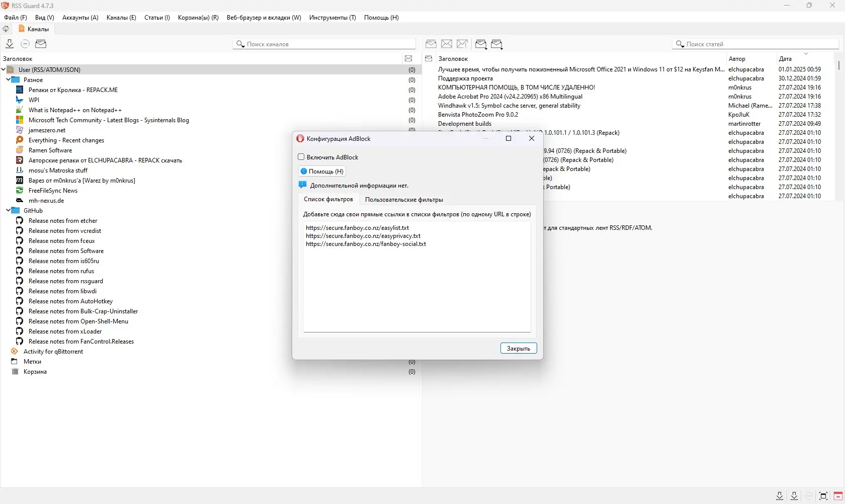Click the home icon left of the Каналы tab
The width and height of the screenshot is (845, 504).
pos(6,29)
